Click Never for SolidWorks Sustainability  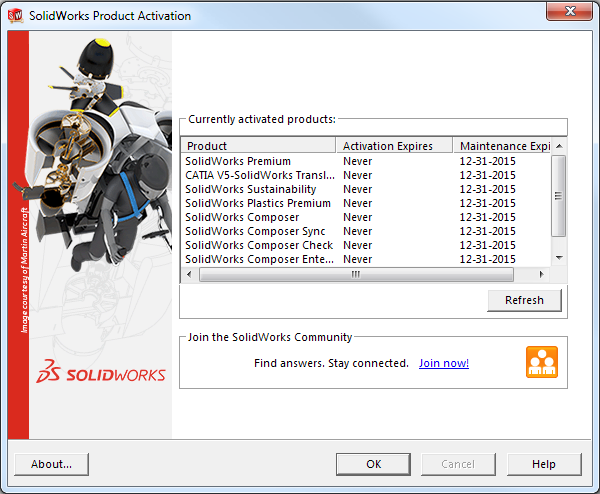click(357, 189)
